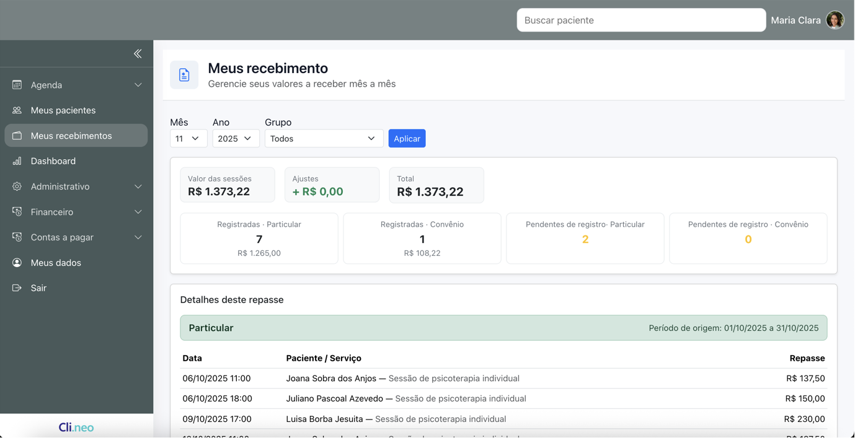868x440 pixels.
Task: Open the Grupo dropdown showing Todos
Action: tap(324, 139)
